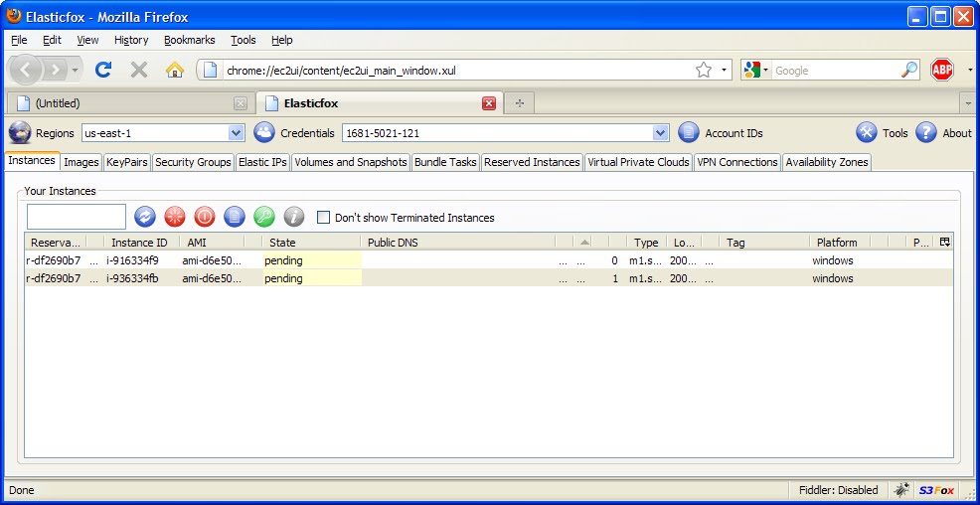Sort by the AMI column header
The height and width of the screenshot is (505, 980).
(x=212, y=243)
